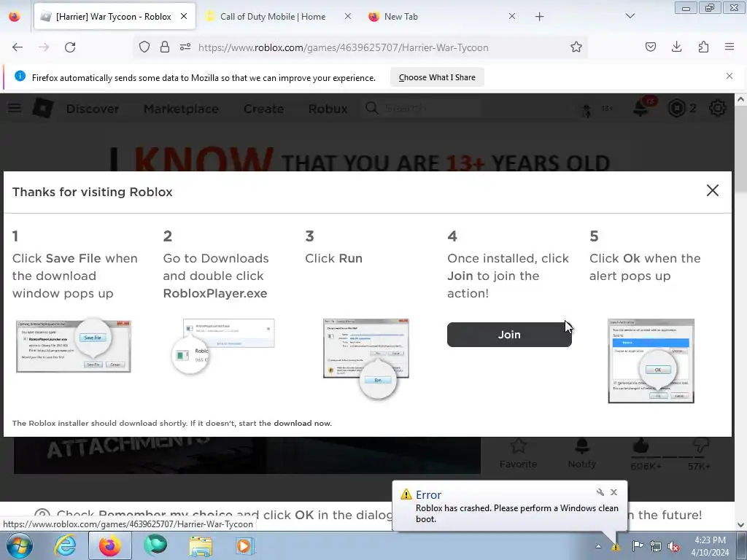Click the Choose What I Share button

(437, 77)
